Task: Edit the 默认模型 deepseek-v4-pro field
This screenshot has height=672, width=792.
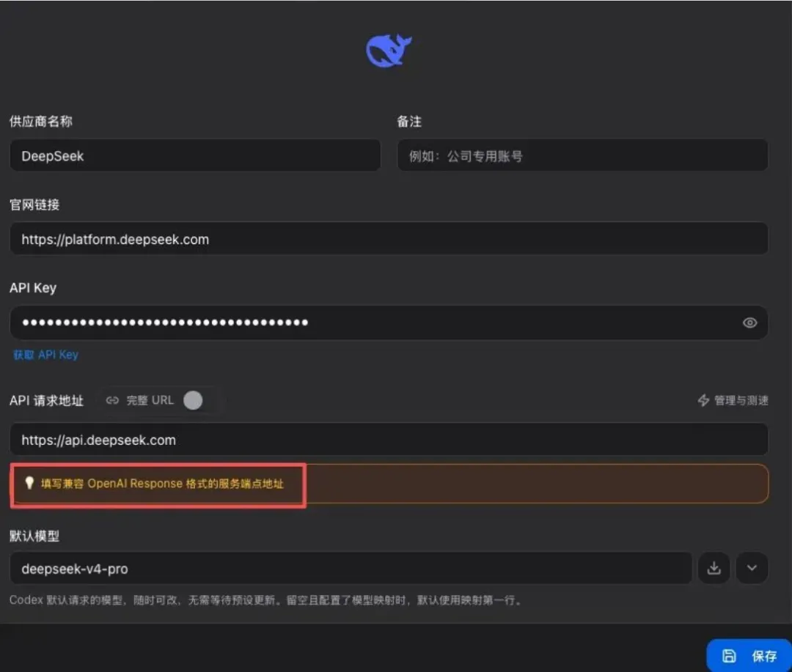Action: click(x=351, y=569)
